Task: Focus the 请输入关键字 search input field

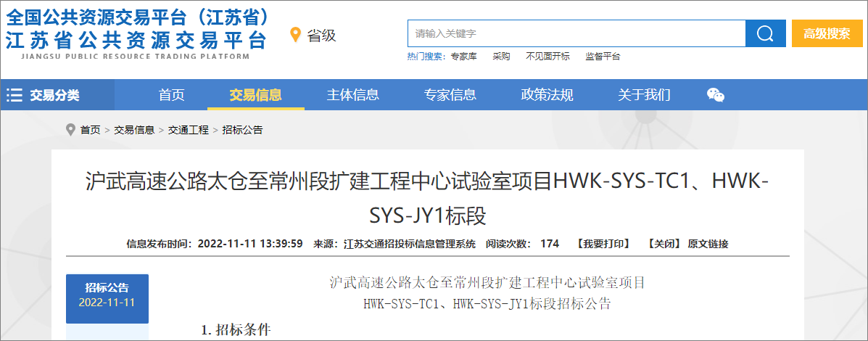Action: pyautogui.click(x=576, y=33)
